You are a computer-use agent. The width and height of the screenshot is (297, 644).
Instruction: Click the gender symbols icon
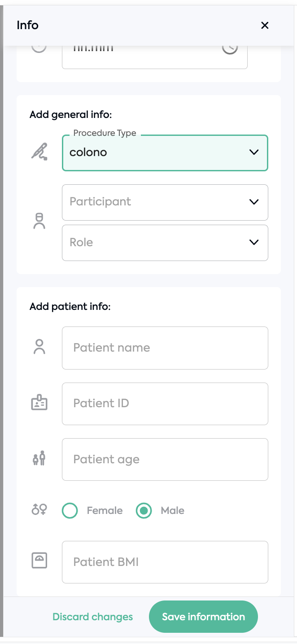tap(39, 509)
